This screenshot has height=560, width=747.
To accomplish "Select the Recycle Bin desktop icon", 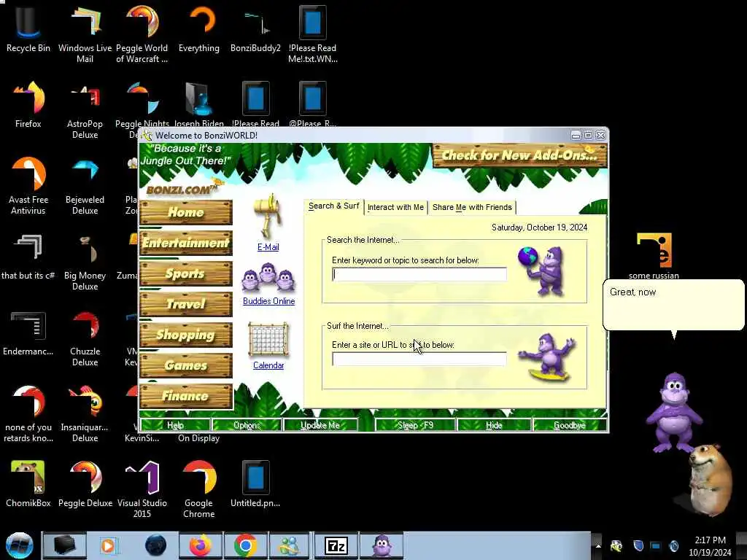I will 28,29.
